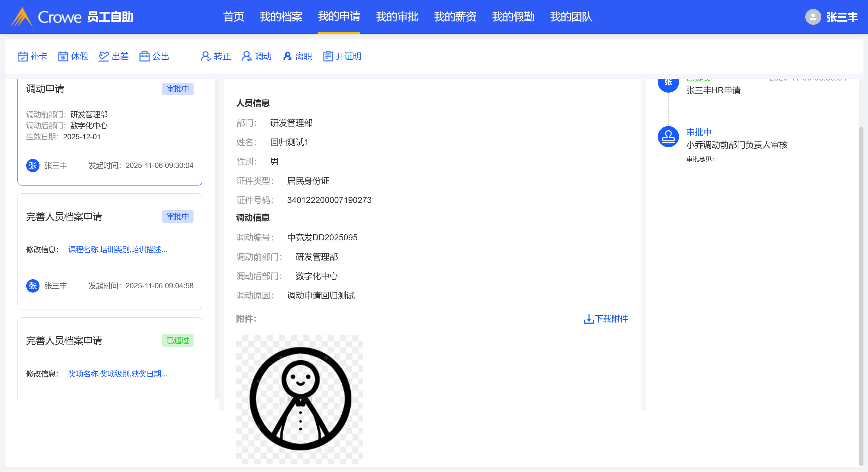This screenshot has width=868, height=472.
Task: Open 我的薪资 menu tab
Action: 455,17
